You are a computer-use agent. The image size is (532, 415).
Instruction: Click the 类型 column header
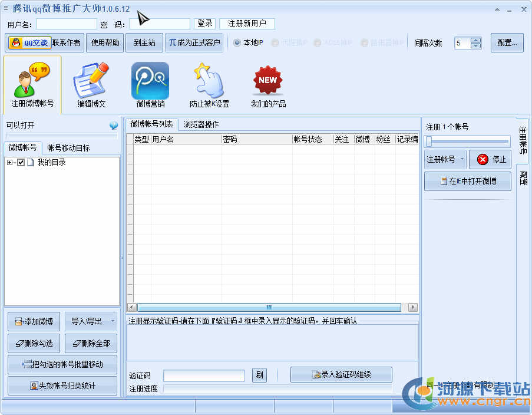pos(142,139)
